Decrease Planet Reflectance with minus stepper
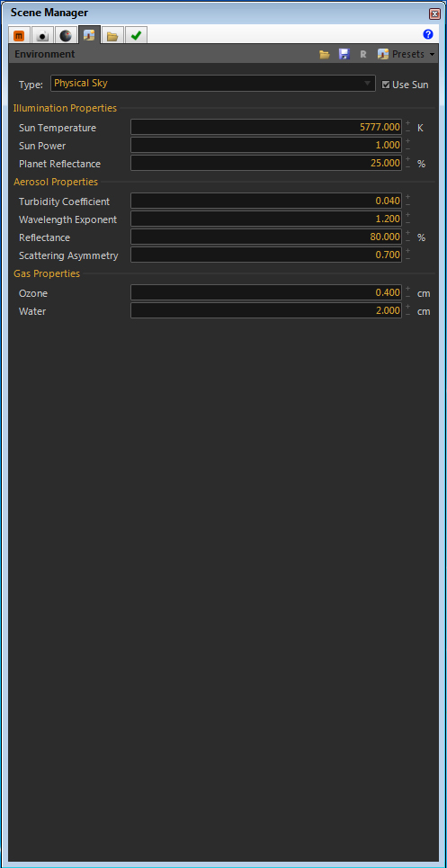Image resolution: width=447 pixels, height=868 pixels. (407, 166)
